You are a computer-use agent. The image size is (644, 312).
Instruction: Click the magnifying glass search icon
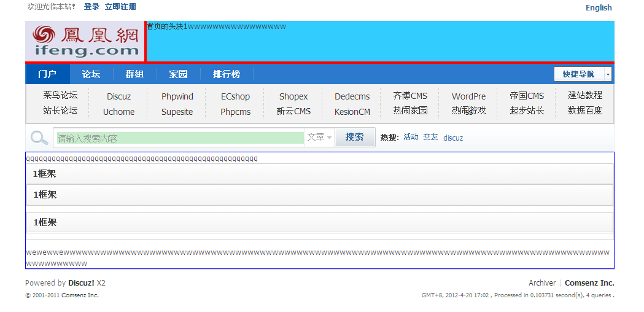(x=39, y=138)
